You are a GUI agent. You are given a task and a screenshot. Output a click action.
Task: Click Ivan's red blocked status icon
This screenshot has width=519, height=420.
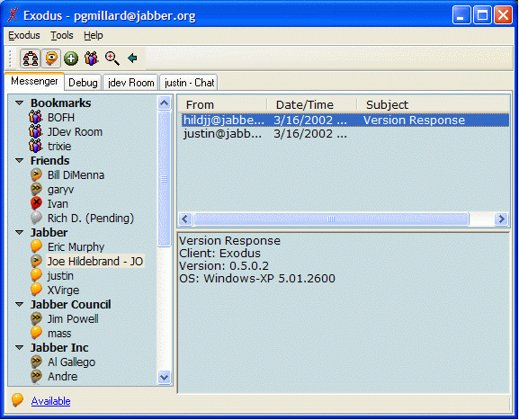[x=36, y=203]
